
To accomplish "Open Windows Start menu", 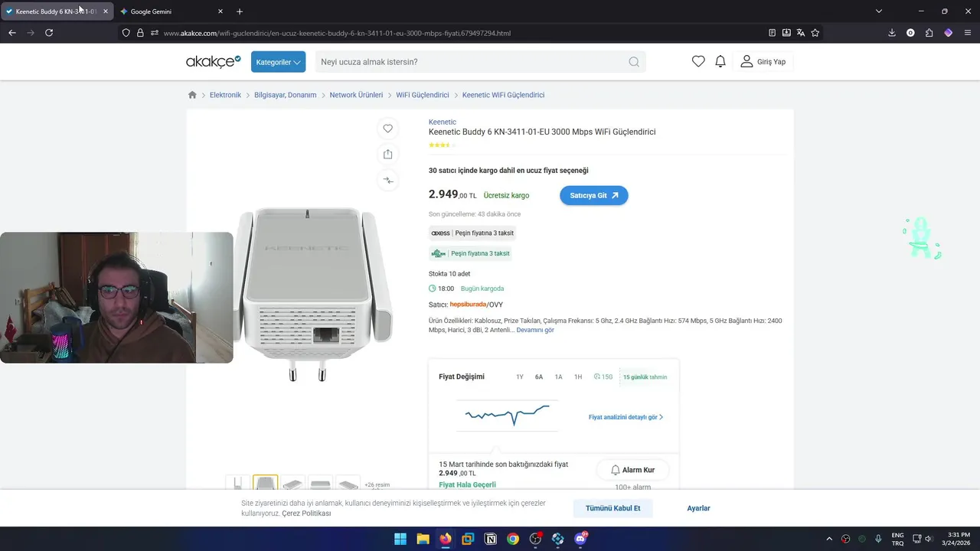I will tap(400, 539).
